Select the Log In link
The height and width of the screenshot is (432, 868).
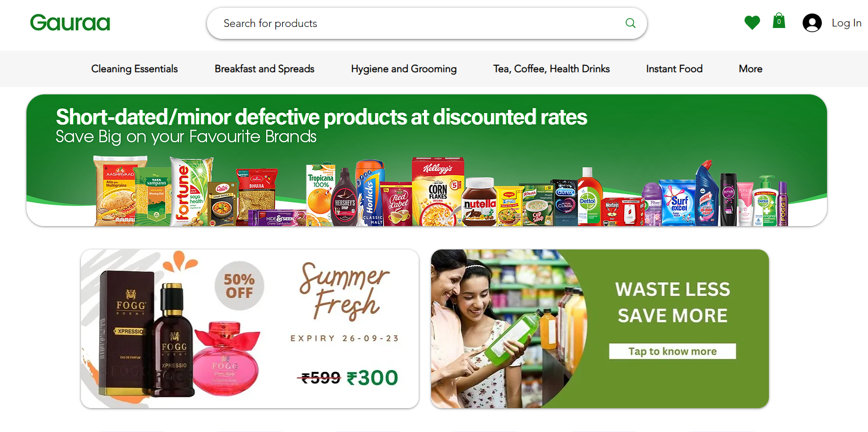point(846,23)
